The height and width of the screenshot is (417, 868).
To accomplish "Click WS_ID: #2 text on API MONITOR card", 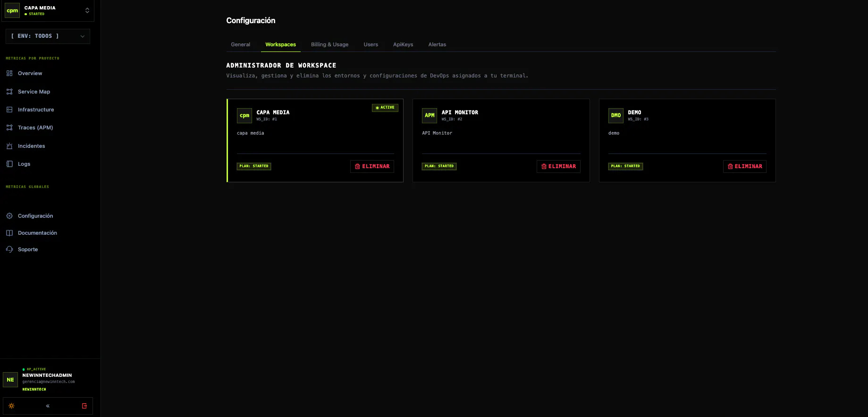I will [452, 119].
